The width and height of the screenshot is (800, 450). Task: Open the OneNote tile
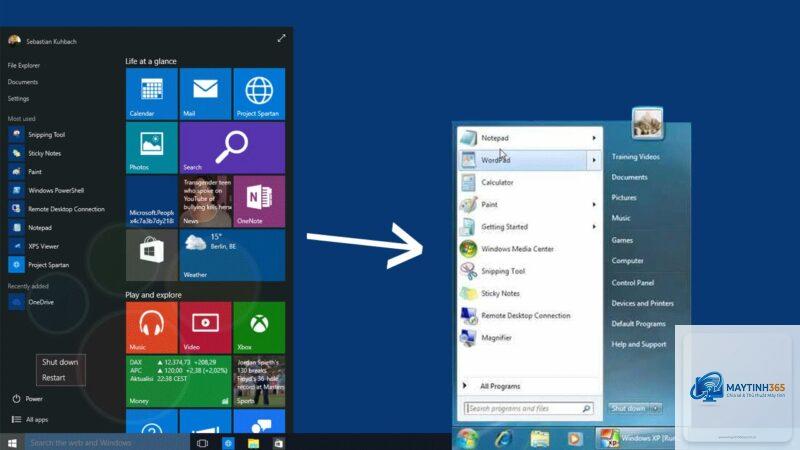coord(259,202)
